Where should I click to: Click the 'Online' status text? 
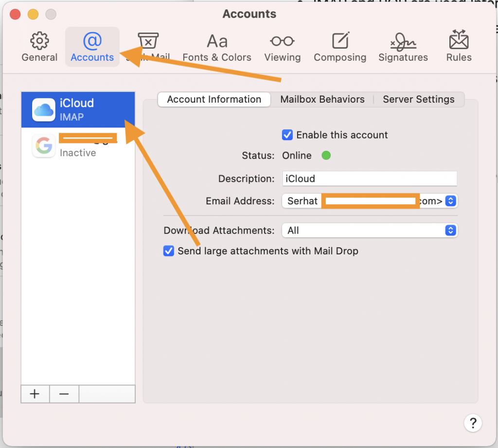[x=297, y=156]
